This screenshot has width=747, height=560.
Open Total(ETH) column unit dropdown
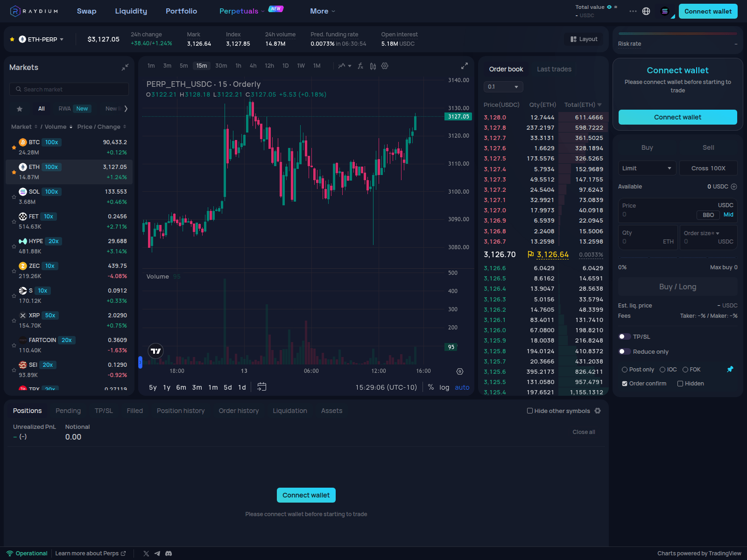click(x=599, y=105)
